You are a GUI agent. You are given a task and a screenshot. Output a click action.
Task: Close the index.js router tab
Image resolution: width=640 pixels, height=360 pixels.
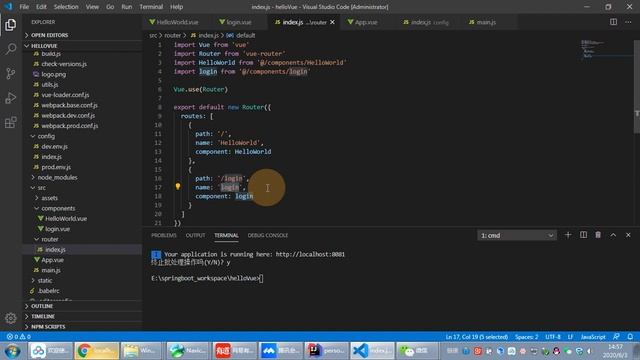coord(332,22)
